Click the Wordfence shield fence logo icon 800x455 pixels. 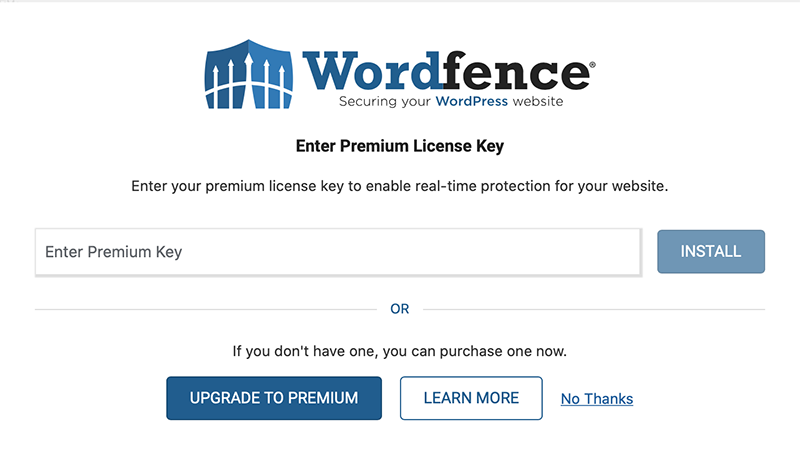248,74
